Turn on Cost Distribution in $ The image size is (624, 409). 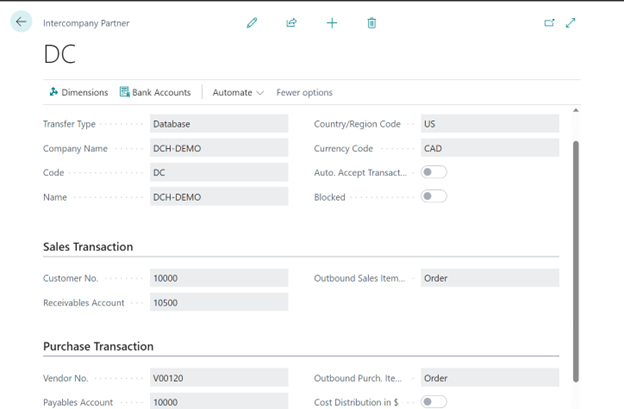(x=433, y=402)
